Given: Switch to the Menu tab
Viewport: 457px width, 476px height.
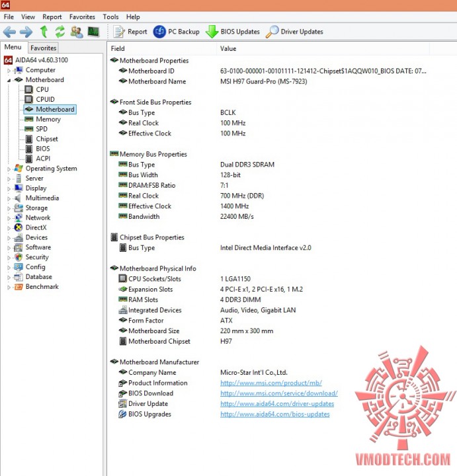Looking at the screenshot, I should (13, 48).
